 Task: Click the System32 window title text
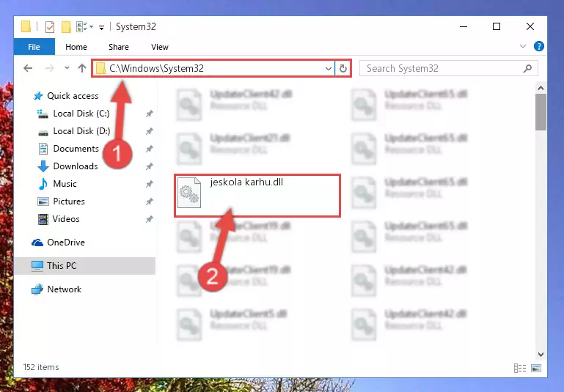coord(136,27)
